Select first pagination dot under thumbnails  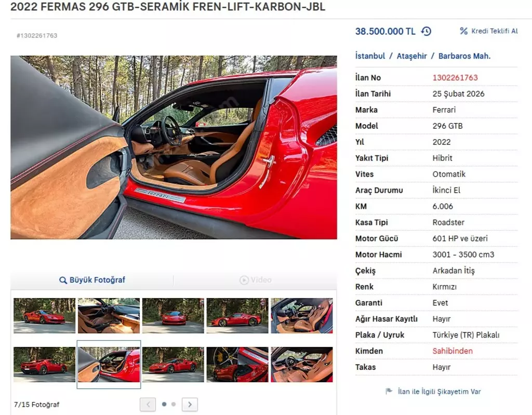coord(164,404)
